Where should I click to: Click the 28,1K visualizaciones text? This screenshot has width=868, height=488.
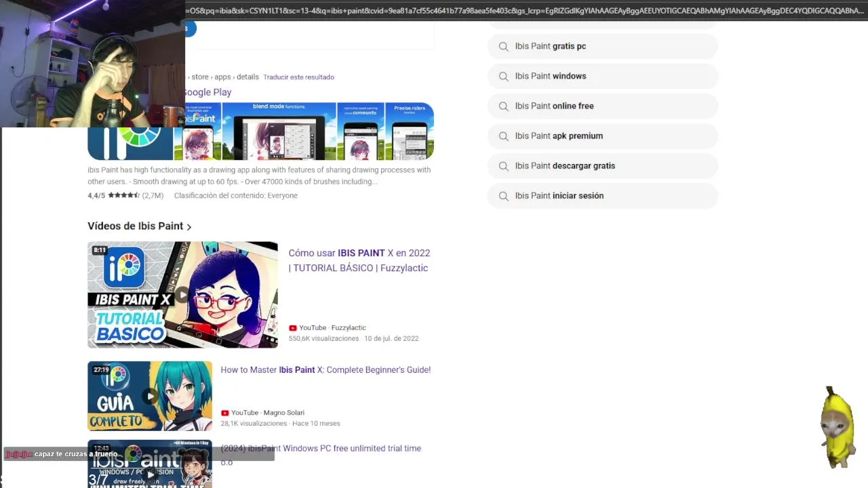(254, 424)
